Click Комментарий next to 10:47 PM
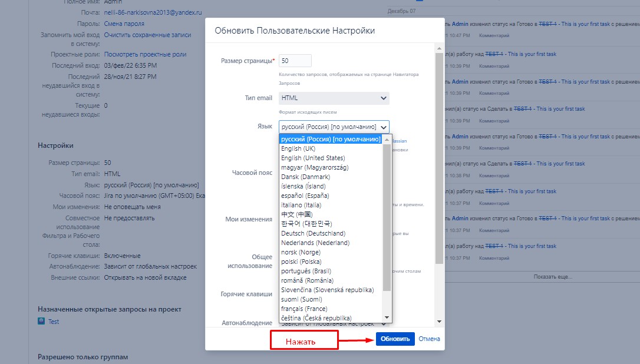The image size is (640, 364). pos(494,35)
